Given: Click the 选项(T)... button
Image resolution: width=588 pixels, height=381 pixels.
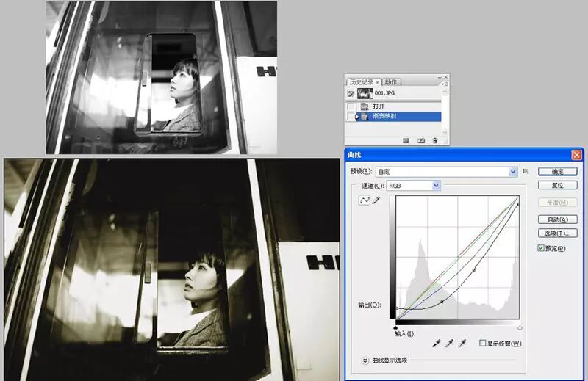Looking at the screenshot, I should [x=558, y=233].
